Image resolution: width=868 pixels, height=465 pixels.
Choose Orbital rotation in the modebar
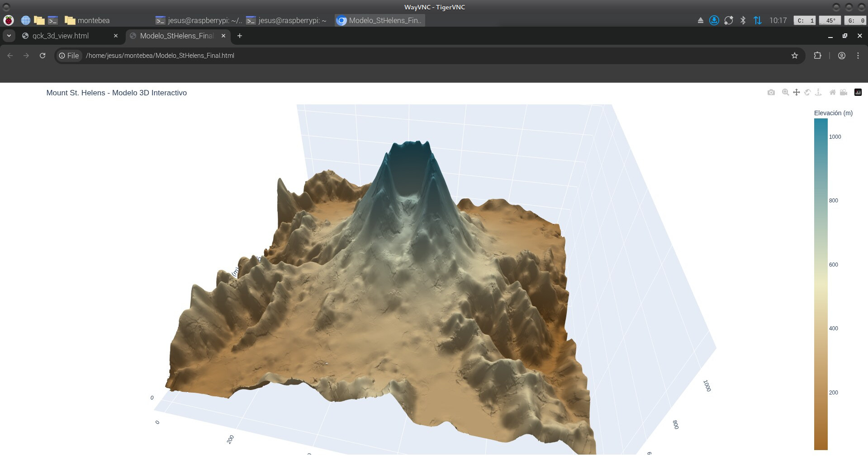[x=807, y=92]
